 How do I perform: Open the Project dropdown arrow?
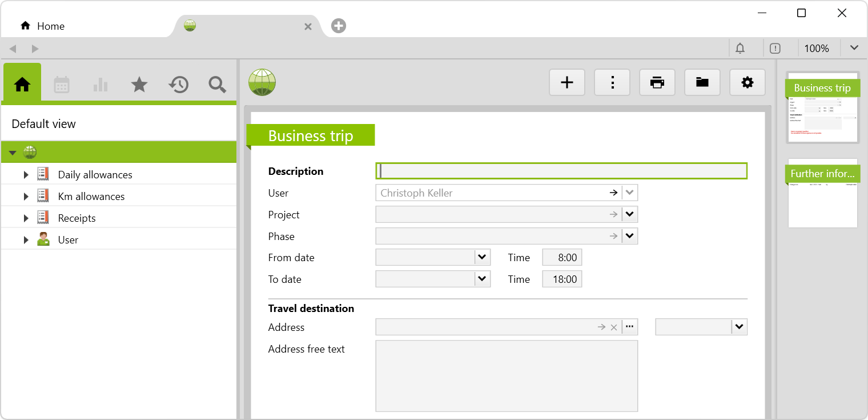(630, 215)
